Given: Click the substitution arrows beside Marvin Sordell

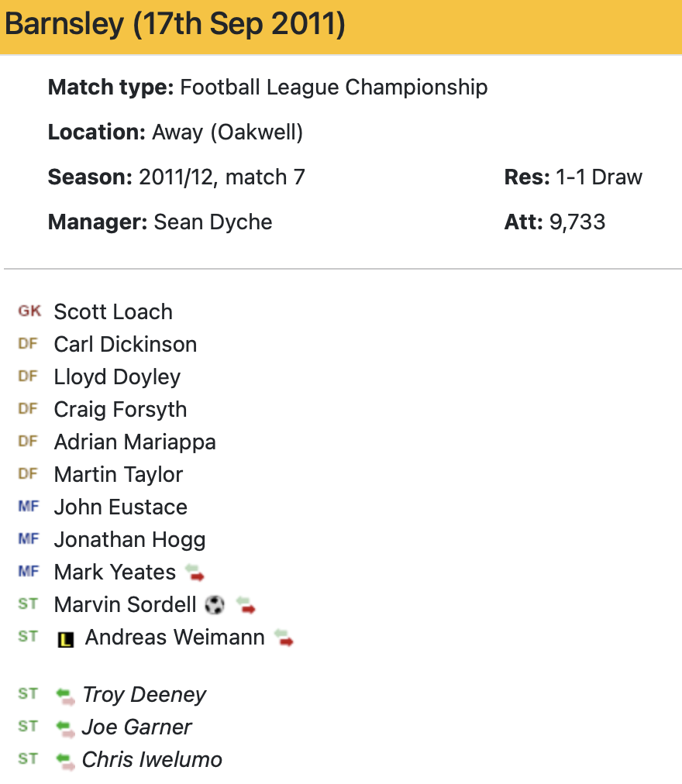Looking at the screenshot, I should [x=246, y=605].
